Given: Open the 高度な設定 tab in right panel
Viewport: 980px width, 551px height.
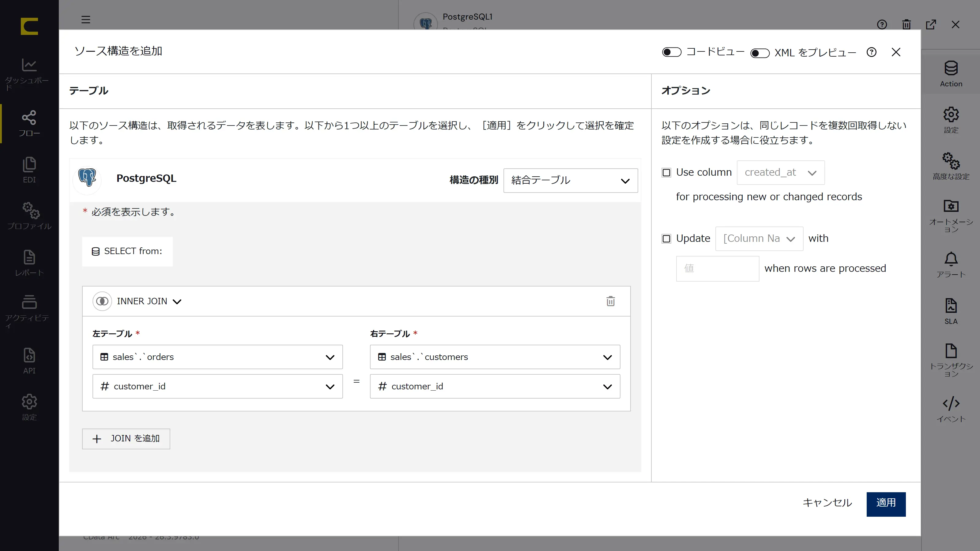Looking at the screenshot, I should (x=951, y=167).
